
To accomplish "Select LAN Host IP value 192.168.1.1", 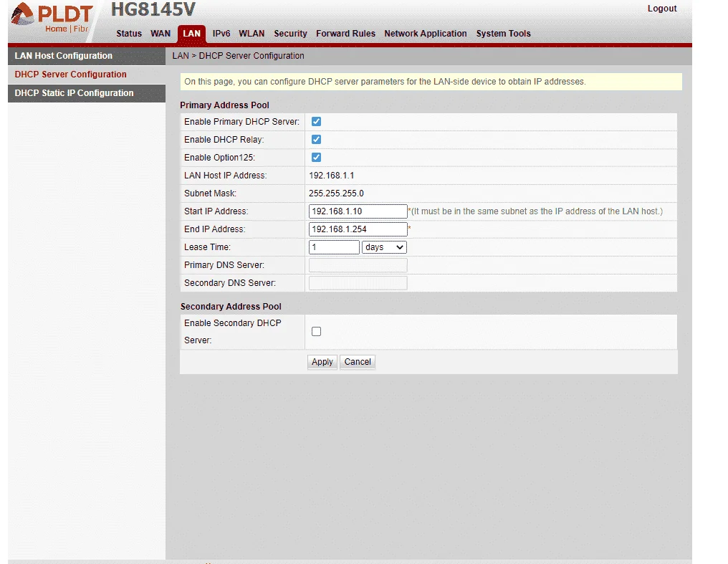I will point(332,176).
